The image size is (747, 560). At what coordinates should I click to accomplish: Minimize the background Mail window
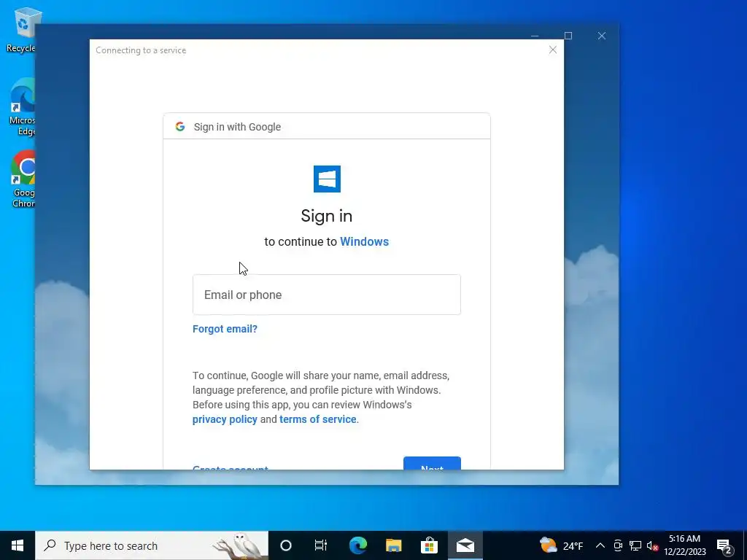point(535,36)
